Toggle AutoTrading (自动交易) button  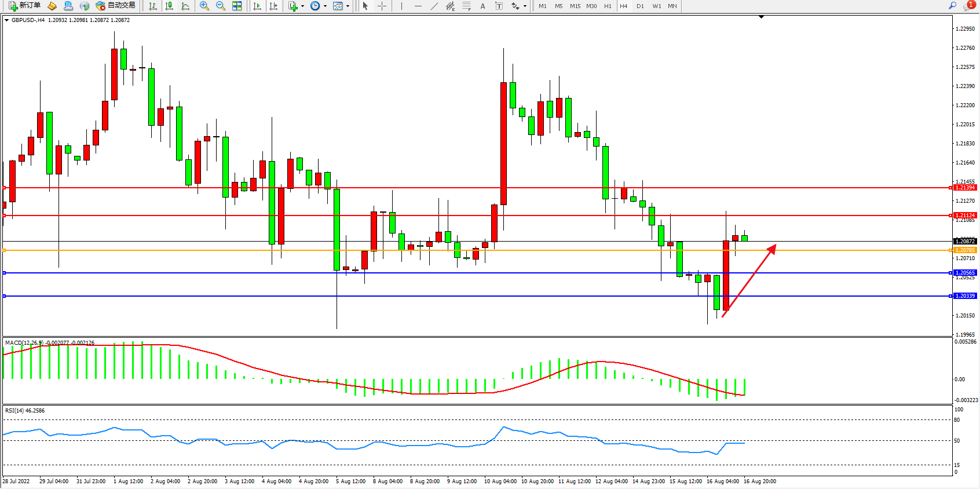[116, 6]
